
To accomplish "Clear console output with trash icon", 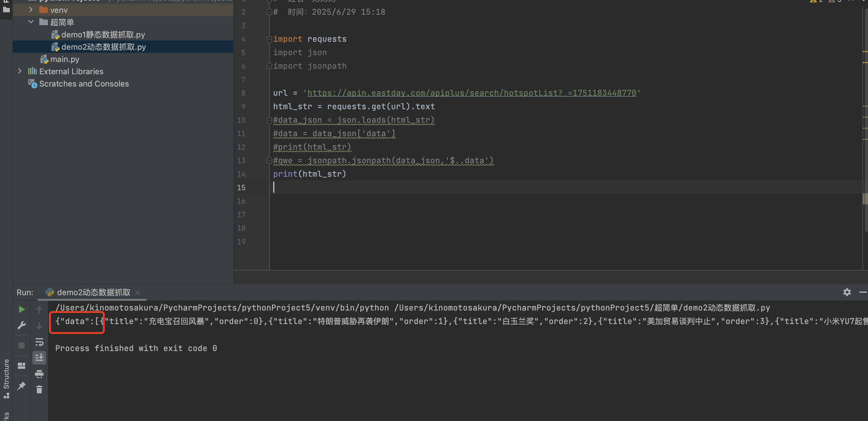I will 39,390.
